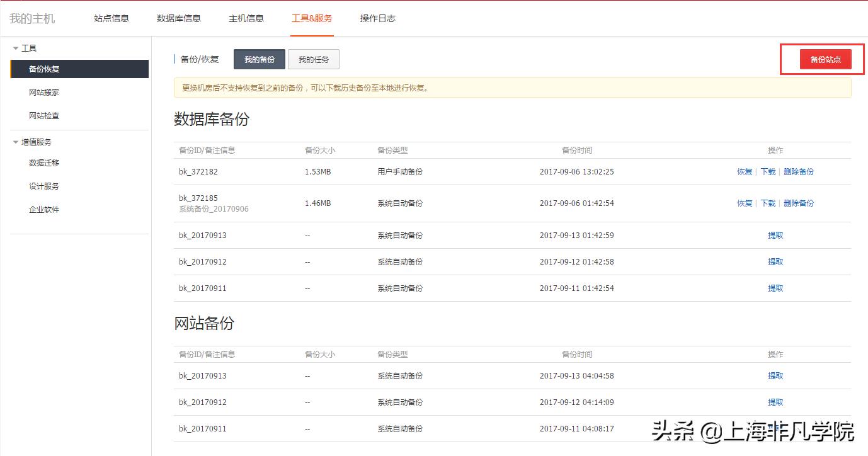Click 下载 for backup bk_372185
Viewport: 868px width, 456px height.
[768, 203]
